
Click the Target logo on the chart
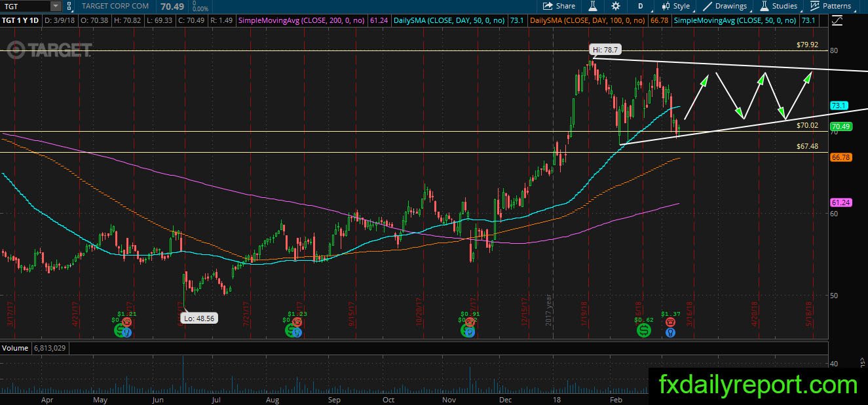coord(49,49)
